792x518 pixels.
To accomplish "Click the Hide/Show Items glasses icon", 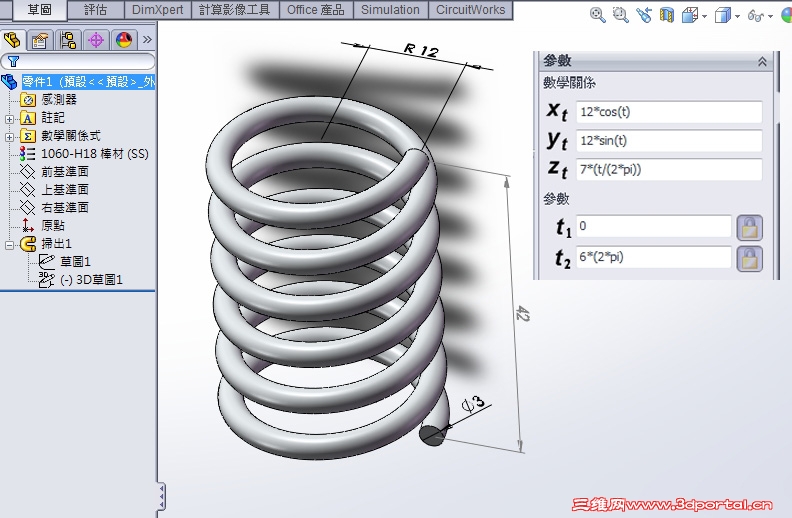I will pos(756,16).
